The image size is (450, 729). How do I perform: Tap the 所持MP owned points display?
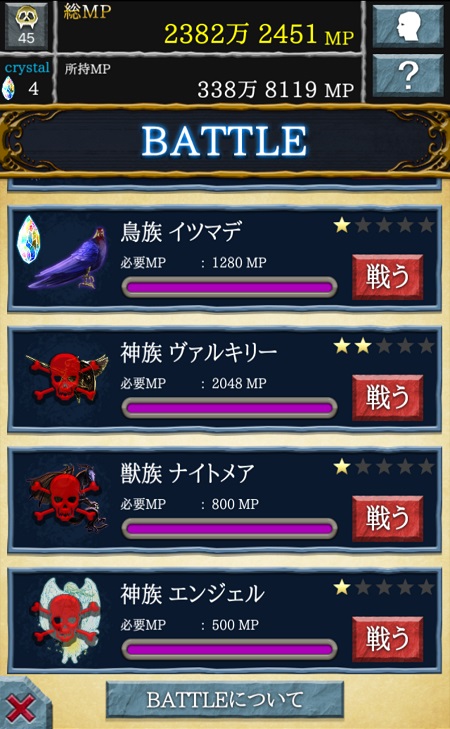point(209,80)
